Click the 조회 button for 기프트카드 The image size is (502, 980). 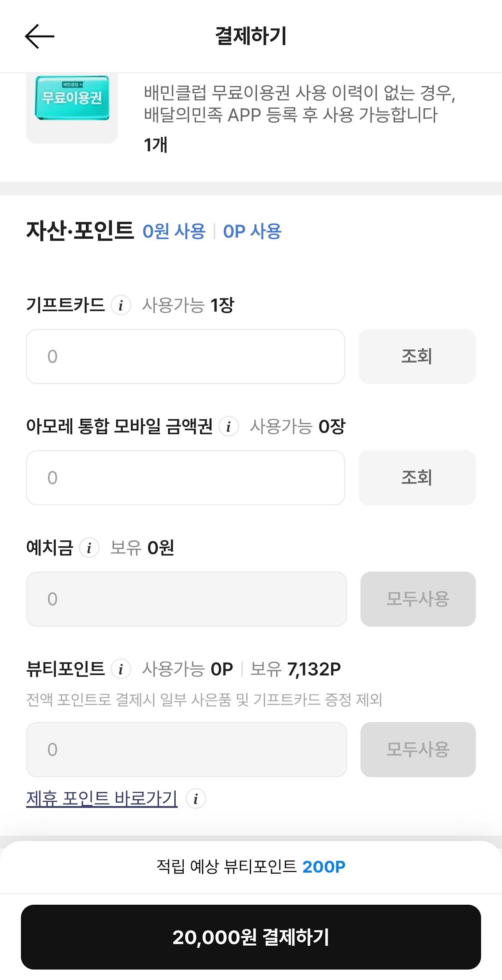(x=417, y=356)
